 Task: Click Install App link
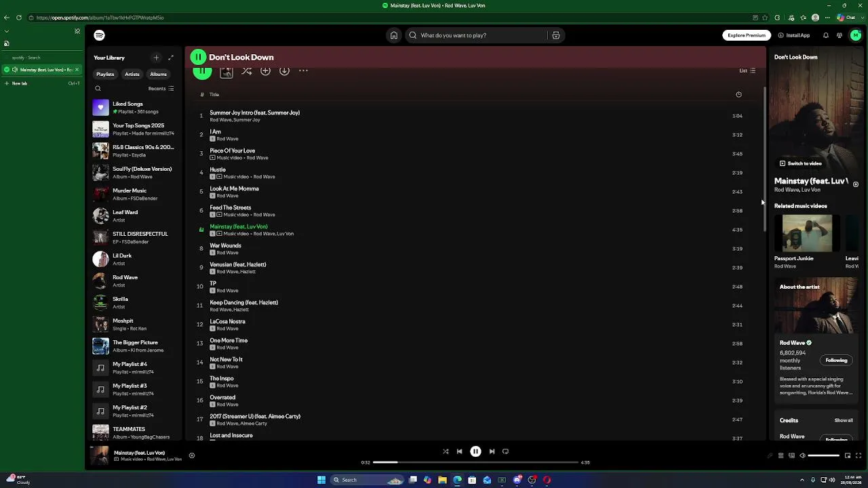[x=794, y=35]
